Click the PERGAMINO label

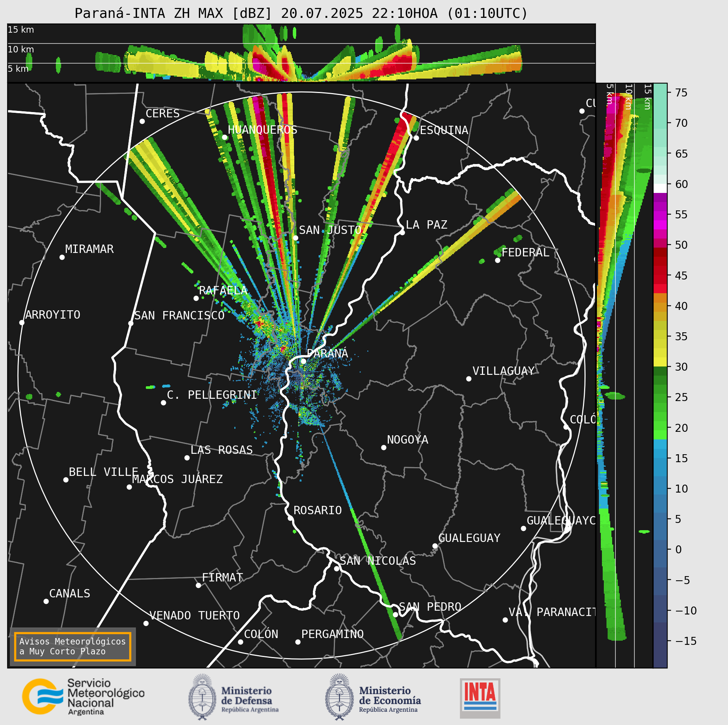(332, 634)
